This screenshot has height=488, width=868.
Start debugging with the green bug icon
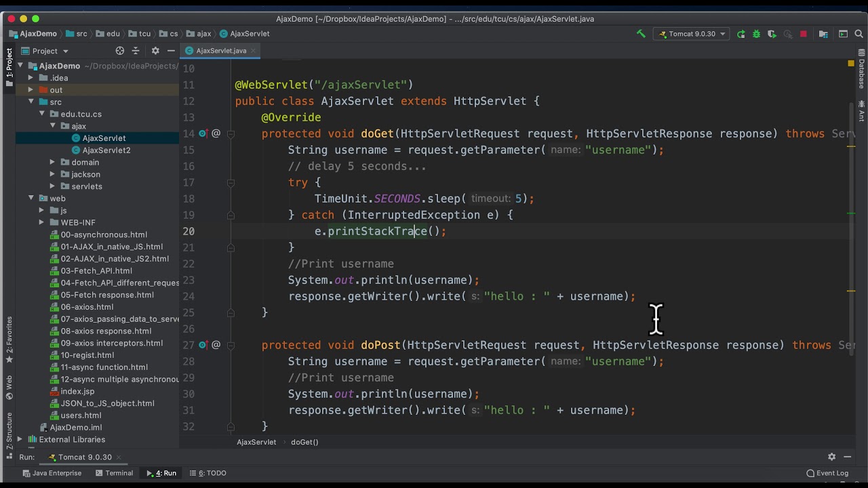756,34
